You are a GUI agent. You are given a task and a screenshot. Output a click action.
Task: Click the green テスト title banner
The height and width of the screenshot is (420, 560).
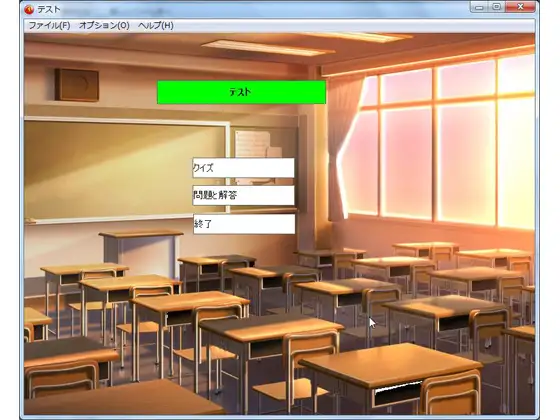pos(241,92)
